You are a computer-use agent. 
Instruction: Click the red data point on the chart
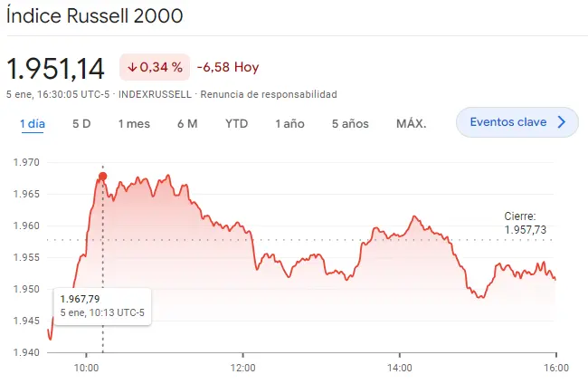point(102,176)
